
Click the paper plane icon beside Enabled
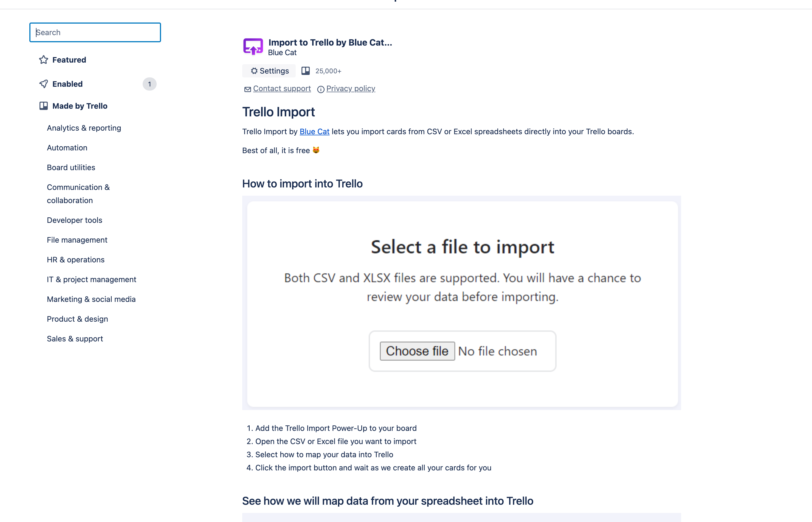coord(43,84)
